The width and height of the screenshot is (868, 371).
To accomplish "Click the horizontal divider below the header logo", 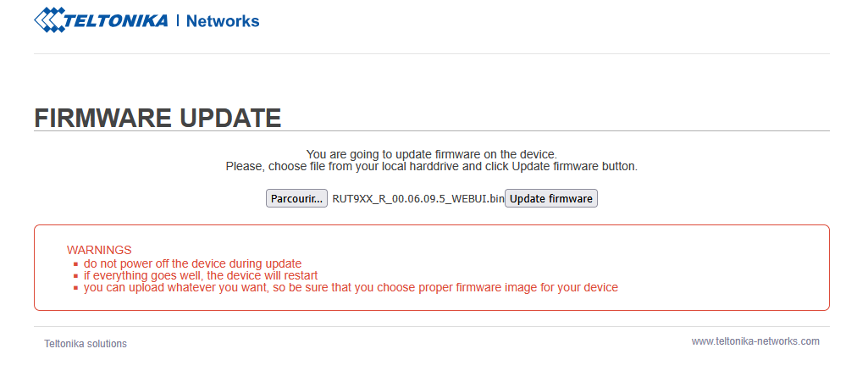I will tap(432, 54).
